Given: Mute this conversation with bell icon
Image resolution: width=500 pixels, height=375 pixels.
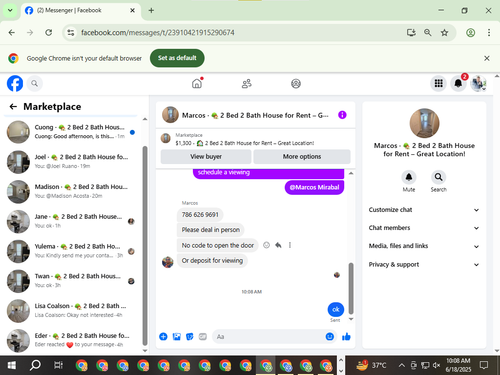Looking at the screenshot, I should coord(409,177).
